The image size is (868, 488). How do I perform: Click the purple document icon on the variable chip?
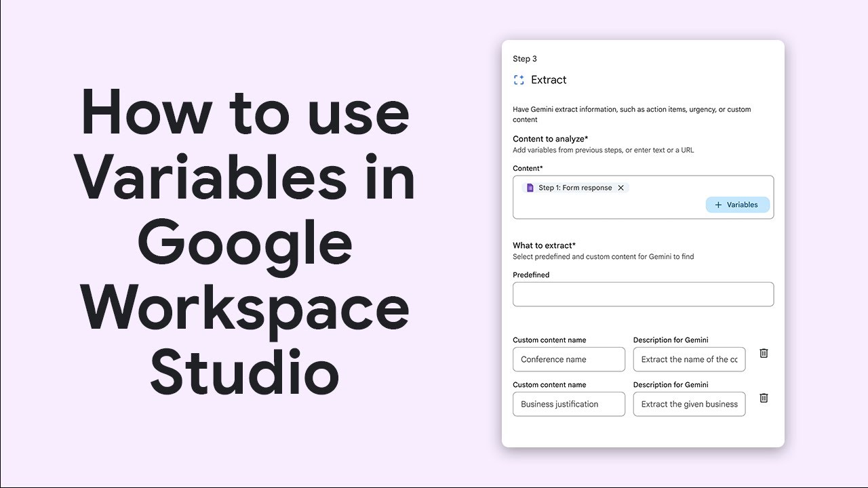(x=530, y=188)
